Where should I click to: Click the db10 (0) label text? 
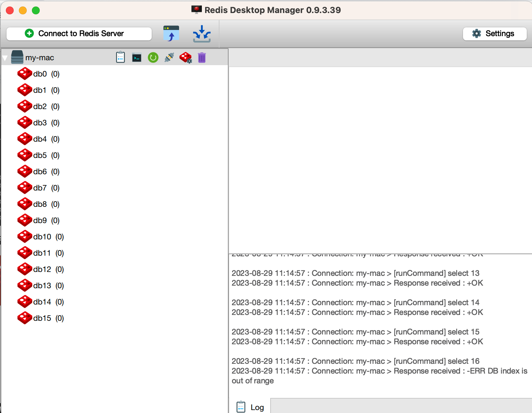tap(49, 237)
